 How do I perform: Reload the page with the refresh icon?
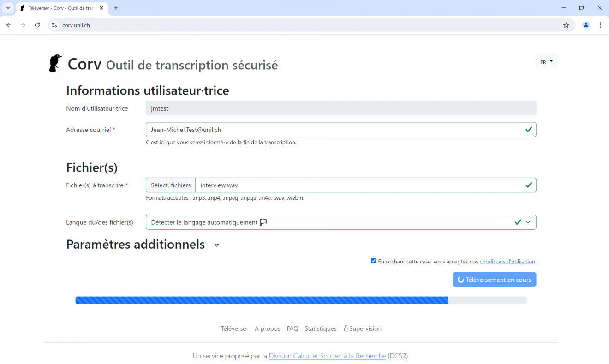click(37, 25)
